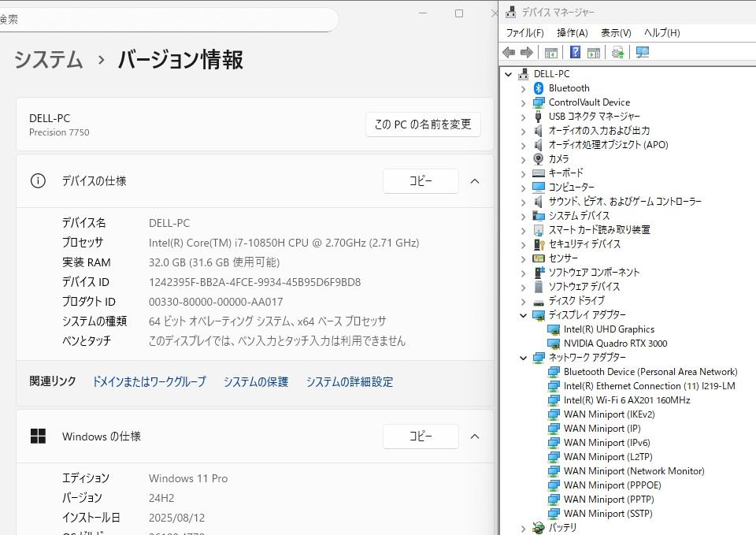Viewport: 756px width, 535px height.
Task: Open the 操作(A) menu
Action: (573, 33)
